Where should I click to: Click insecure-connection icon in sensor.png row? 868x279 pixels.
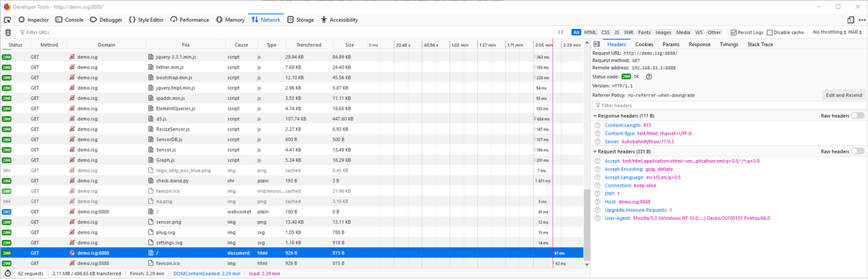(x=72, y=222)
